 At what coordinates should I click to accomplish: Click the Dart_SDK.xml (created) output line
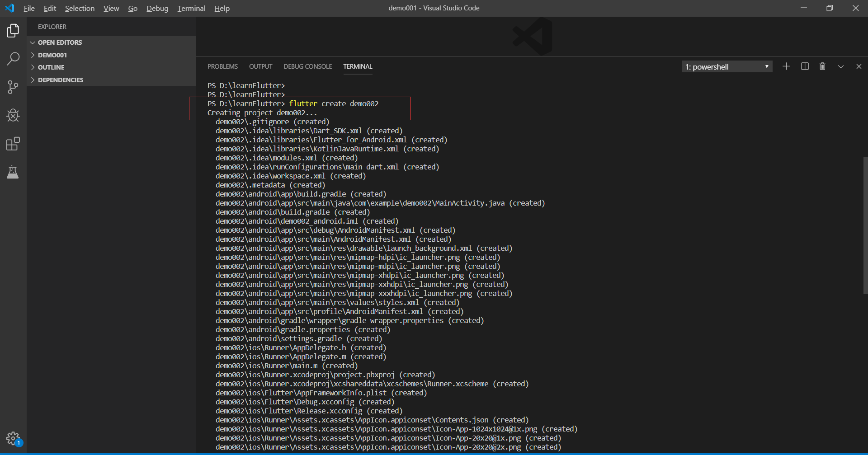pyautogui.click(x=309, y=131)
